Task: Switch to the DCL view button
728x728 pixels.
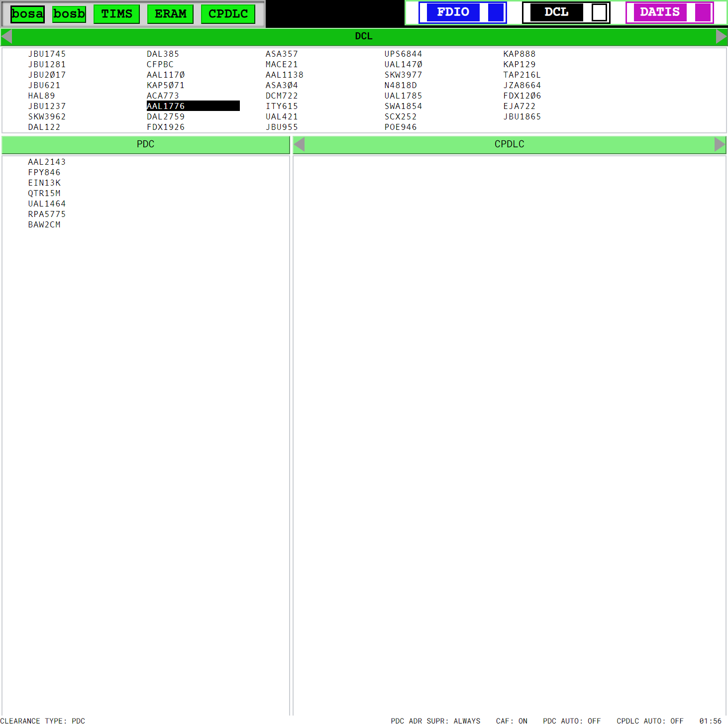Action: (x=557, y=12)
